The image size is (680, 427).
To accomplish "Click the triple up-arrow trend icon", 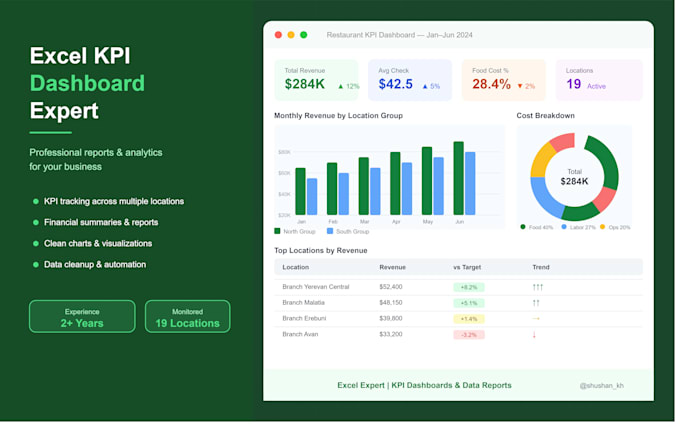I will [537, 287].
